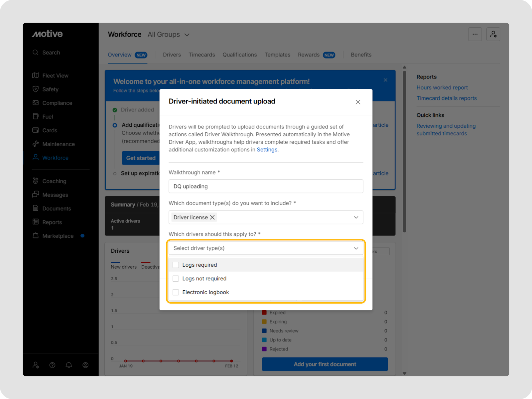Check the Electronic logbook option
Screen dimensions: 532x399
176,292
